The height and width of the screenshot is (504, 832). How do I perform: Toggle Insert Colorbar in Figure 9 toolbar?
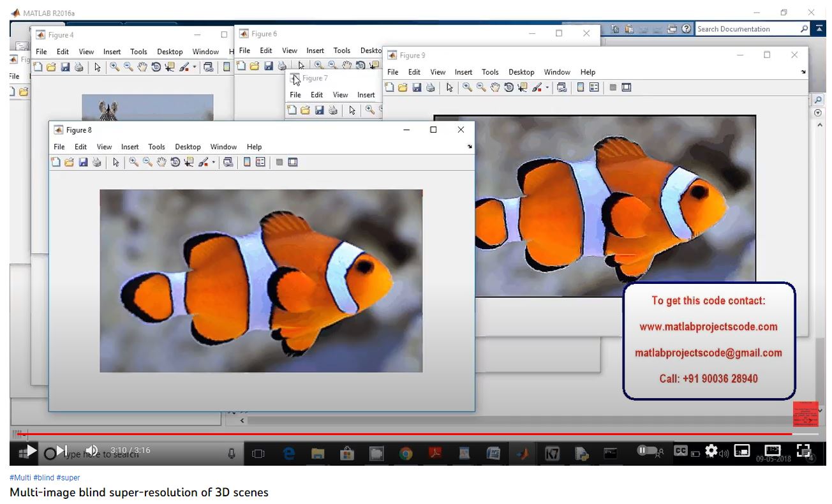580,87
